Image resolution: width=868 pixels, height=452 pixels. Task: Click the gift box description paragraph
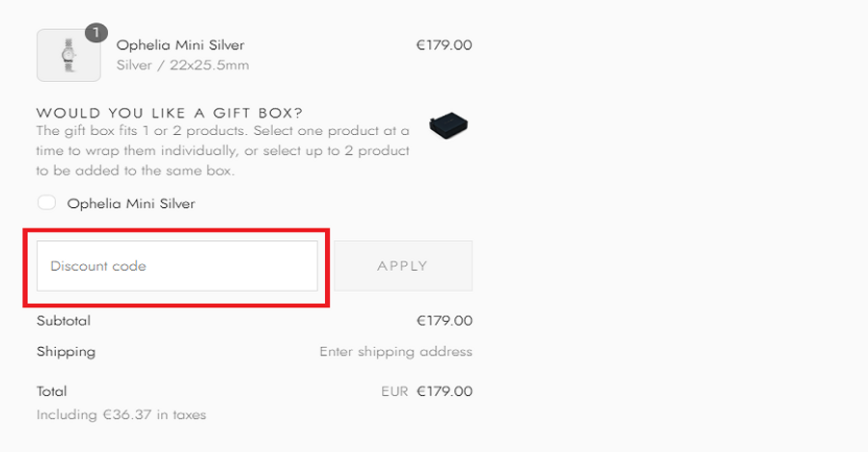pyautogui.click(x=223, y=150)
